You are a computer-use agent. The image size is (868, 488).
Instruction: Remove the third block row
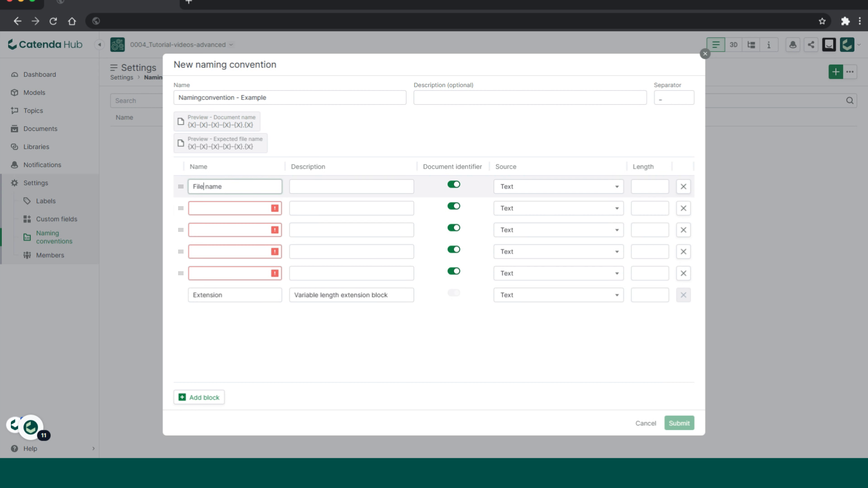[683, 230]
